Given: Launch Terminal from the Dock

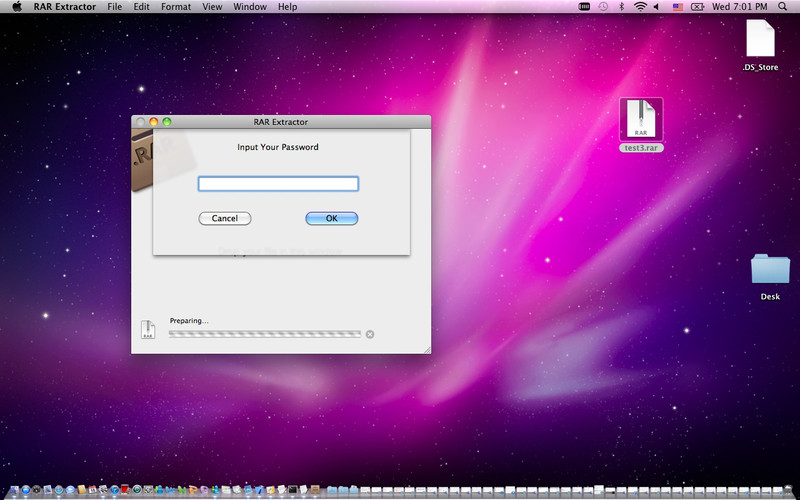Looking at the screenshot, I should pyautogui.click(x=293, y=490).
